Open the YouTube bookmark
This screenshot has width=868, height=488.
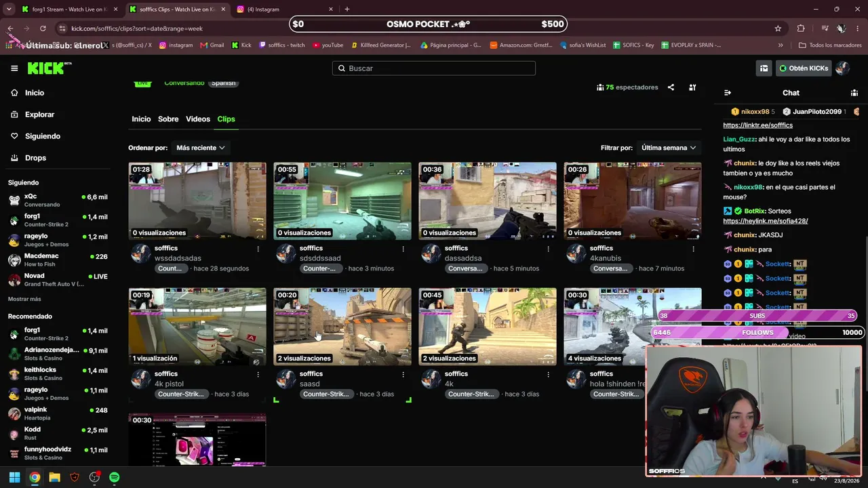click(x=328, y=45)
